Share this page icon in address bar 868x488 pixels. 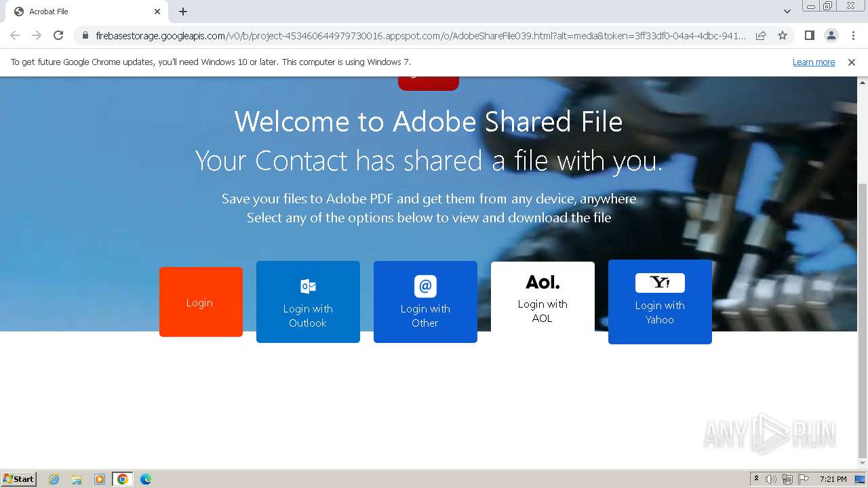pos(761,35)
